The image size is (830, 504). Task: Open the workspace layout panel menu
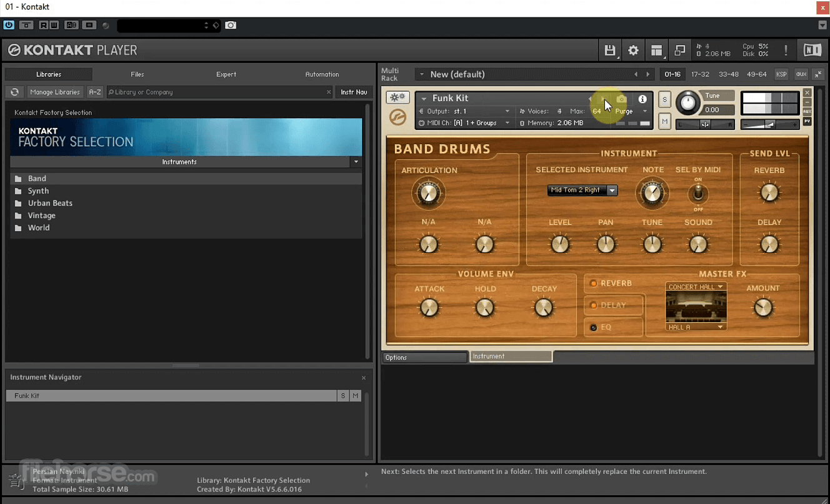click(x=656, y=51)
